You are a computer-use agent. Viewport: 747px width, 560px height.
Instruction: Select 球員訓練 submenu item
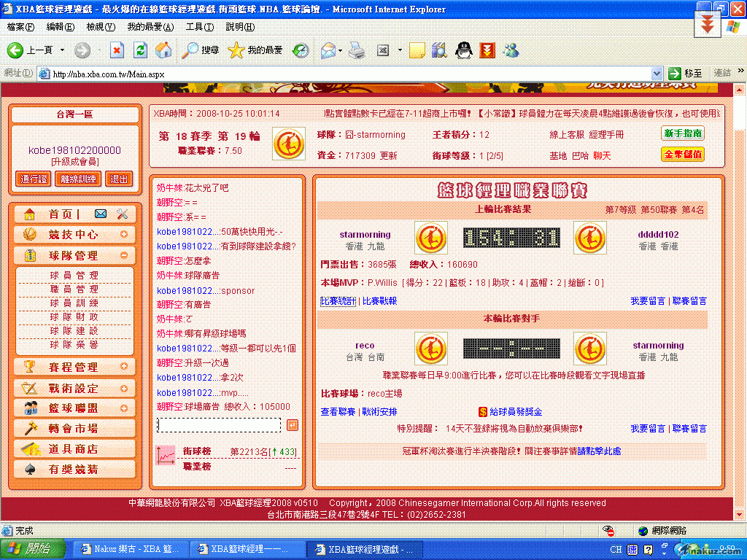[74, 303]
